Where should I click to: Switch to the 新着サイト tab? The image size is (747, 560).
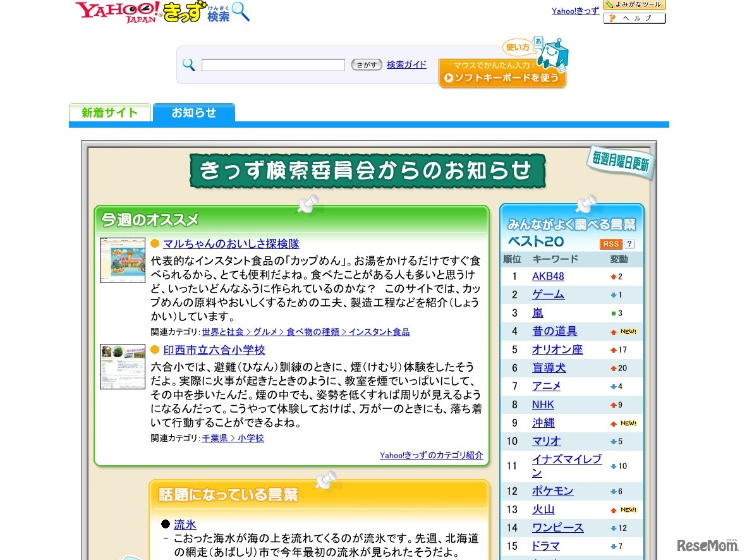click(109, 113)
